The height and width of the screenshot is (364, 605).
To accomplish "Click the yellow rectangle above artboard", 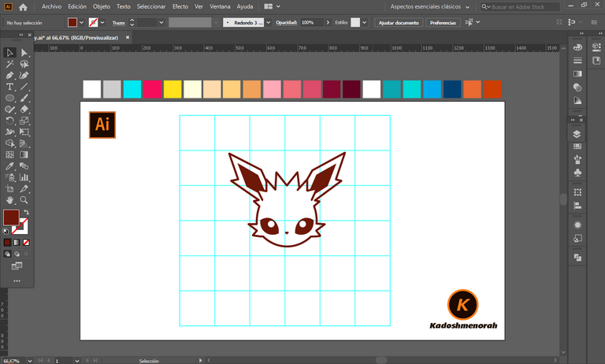I will 173,89.
